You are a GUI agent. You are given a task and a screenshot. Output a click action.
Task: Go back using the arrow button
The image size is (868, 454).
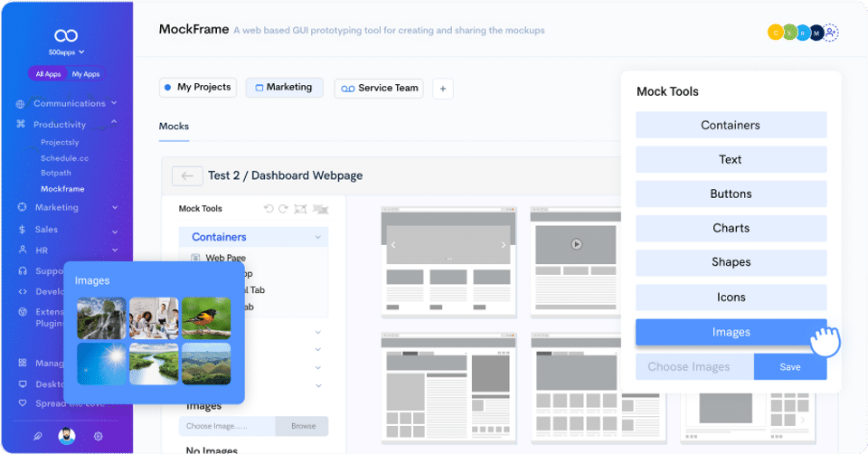pyautogui.click(x=187, y=176)
